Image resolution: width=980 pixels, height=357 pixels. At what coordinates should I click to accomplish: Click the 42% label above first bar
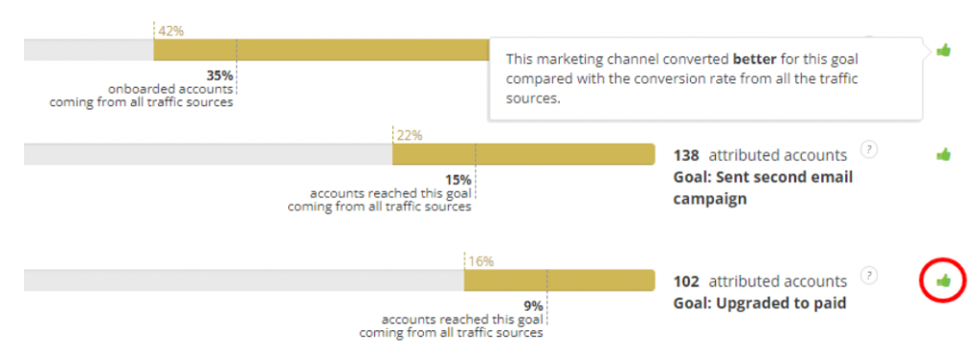pos(170,31)
